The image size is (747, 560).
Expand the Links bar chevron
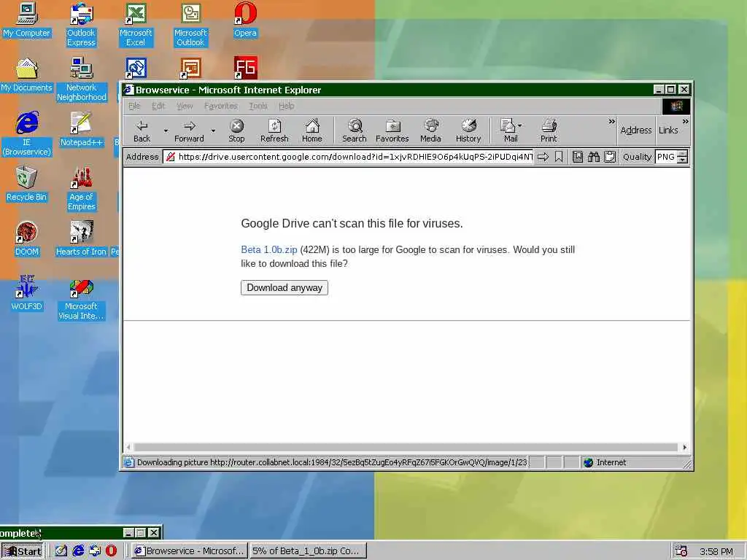tap(685, 122)
